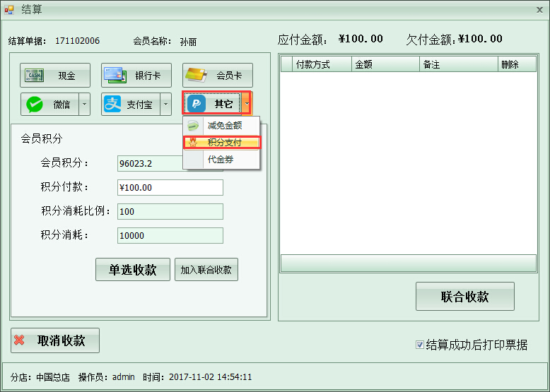Click the 其它 payment label

[x=223, y=104]
